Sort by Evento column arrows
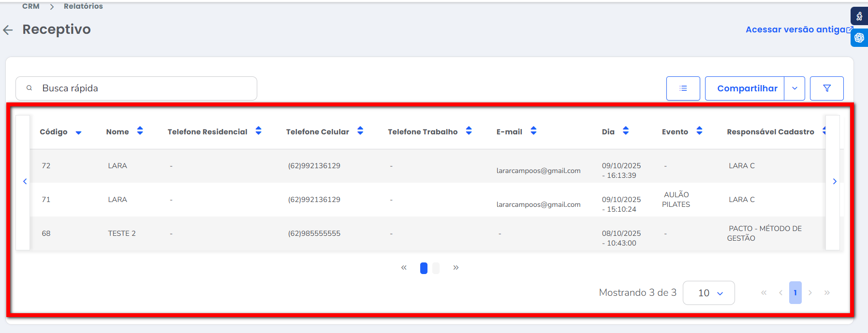 tap(699, 131)
